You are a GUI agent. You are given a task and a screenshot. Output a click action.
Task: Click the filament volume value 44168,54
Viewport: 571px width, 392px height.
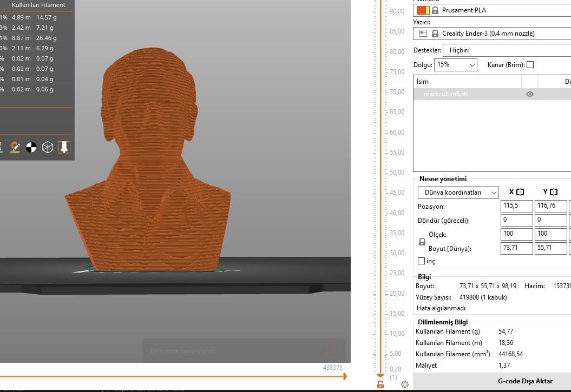(510, 354)
